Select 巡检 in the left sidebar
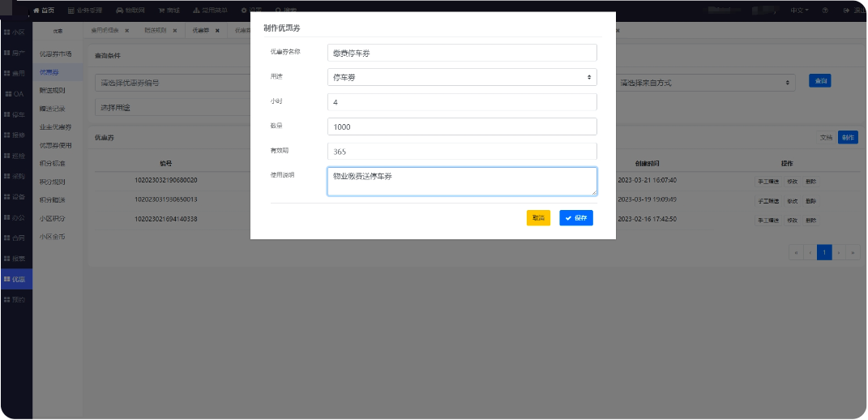The width and height of the screenshot is (868, 420). click(x=15, y=156)
